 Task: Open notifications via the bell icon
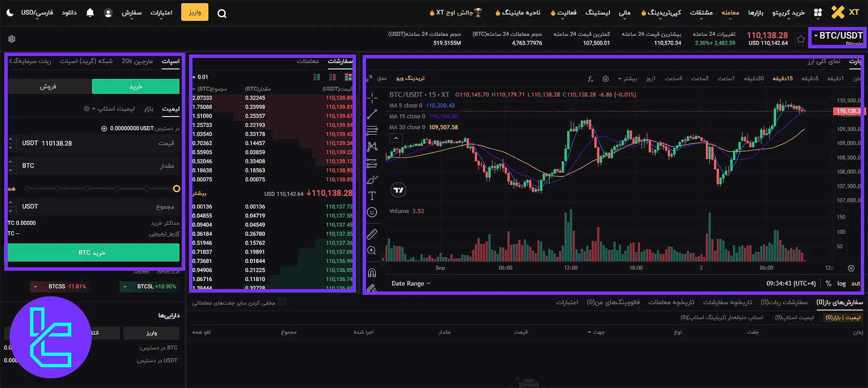click(x=90, y=13)
